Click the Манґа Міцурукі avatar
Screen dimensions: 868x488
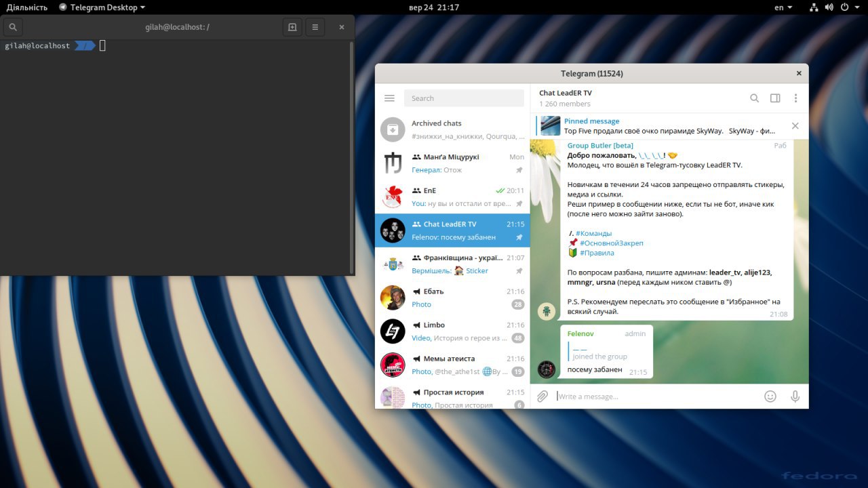pos(393,163)
